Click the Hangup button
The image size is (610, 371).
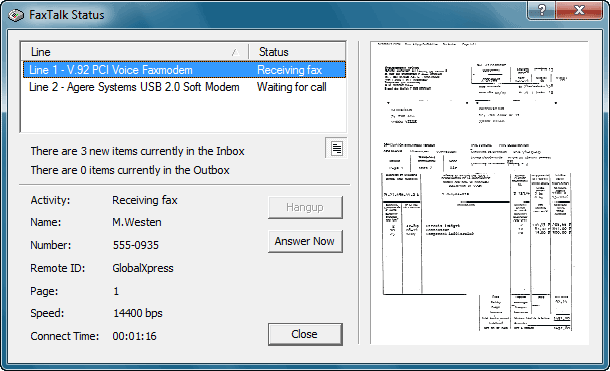(x=305, y=207)
